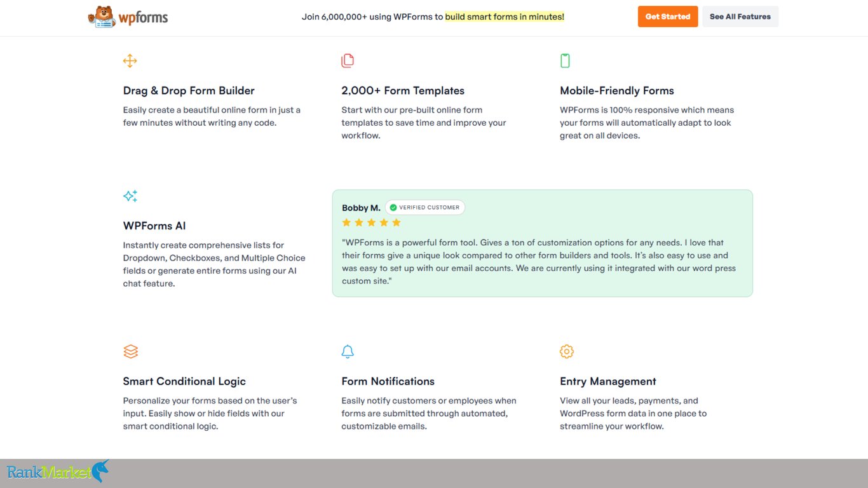
Task: Click description about Dropdown, Checkboxes, Multiple Choice
Action: [x=214, y=264]
